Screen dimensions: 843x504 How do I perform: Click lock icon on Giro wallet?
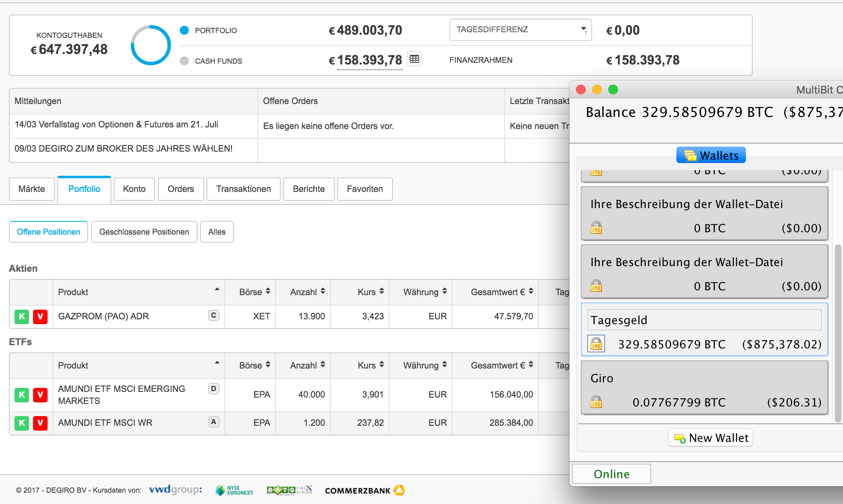point(596,402)
